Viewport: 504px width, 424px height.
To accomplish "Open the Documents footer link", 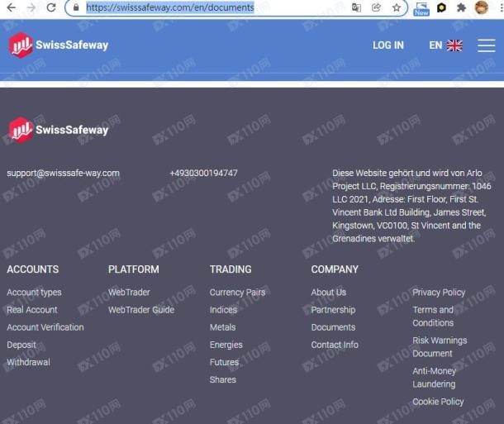I will (333, 327).
